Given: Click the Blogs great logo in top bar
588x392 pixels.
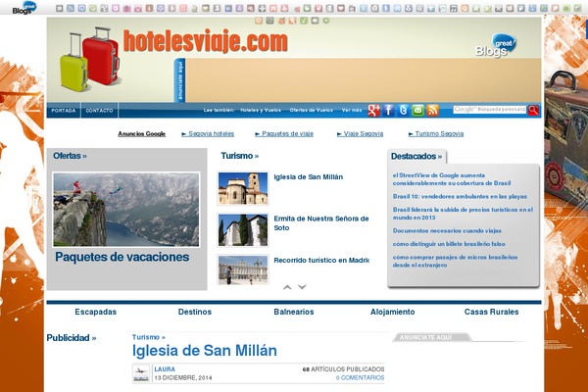Looking at the screenshot, I should (24, 8).
